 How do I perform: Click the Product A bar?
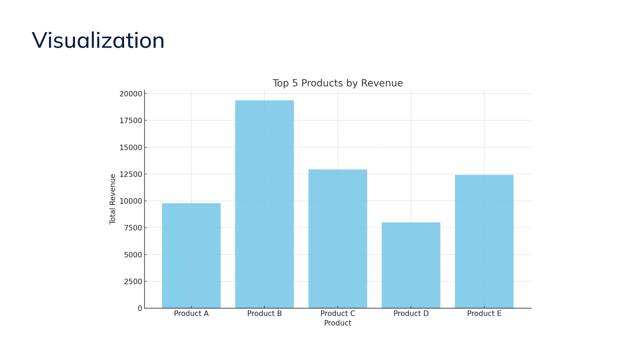coord(191,255)
